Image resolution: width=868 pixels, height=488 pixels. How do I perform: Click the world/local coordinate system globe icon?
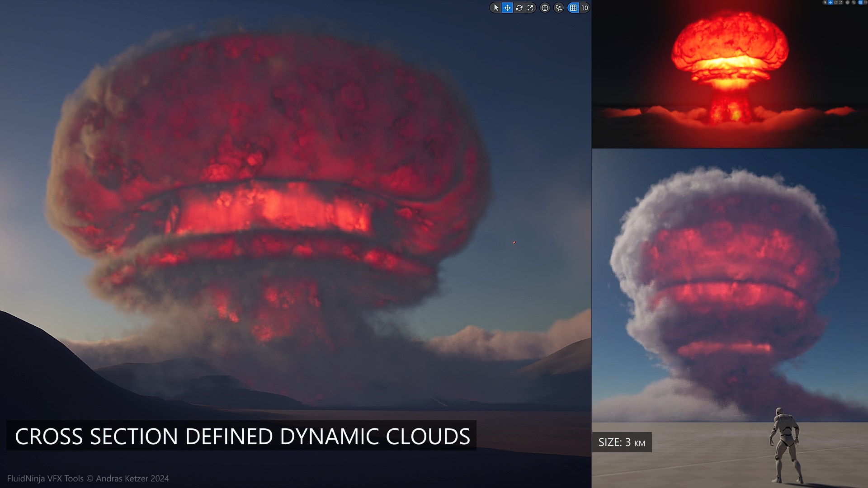tap(544, 8)
